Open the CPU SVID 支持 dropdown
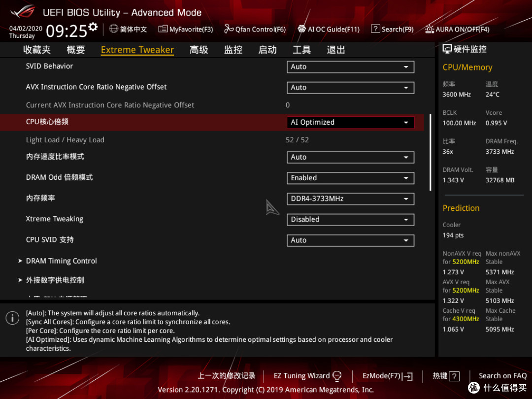This screenshot has width=532, height=399. (x=350, y=240)
